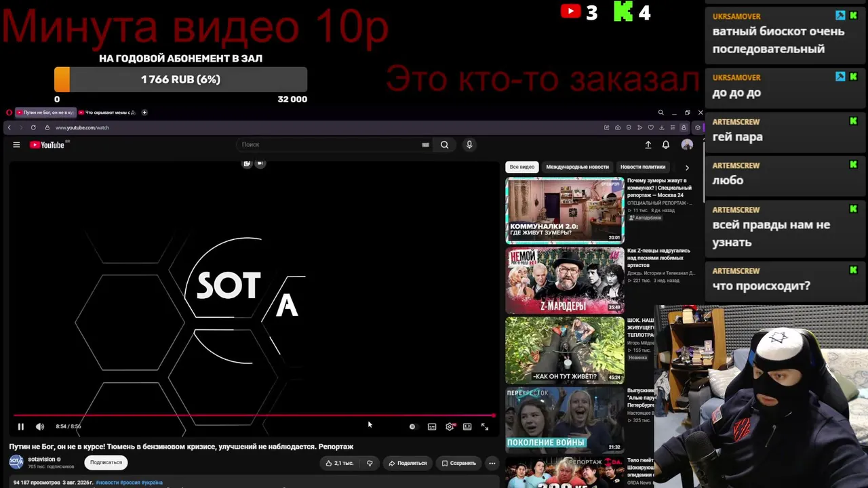Switch the player to theater mode
868x488 pixels.
tap(467, 426)
